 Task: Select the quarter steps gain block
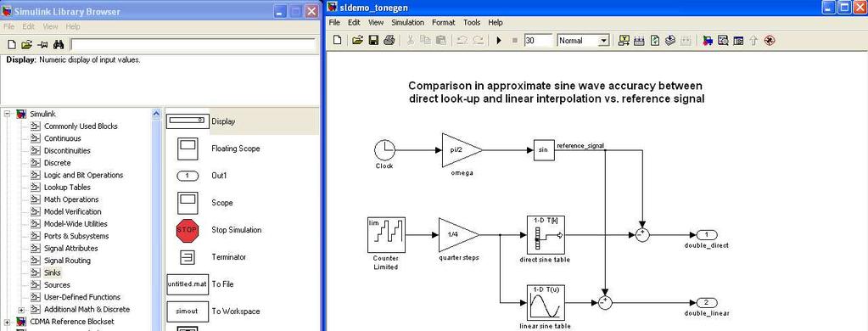458,235
